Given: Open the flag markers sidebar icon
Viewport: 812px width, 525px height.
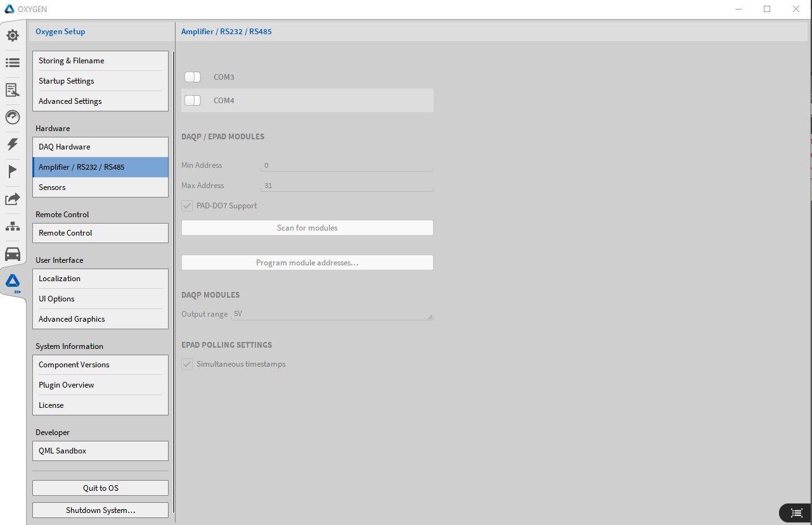Looking at the screenshot, I should [x=13, y=172].
